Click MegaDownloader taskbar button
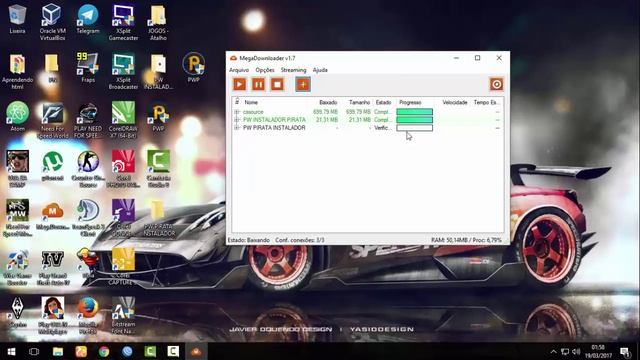Image resolution: width=640 pixels, height=360 pixels. 196,351
